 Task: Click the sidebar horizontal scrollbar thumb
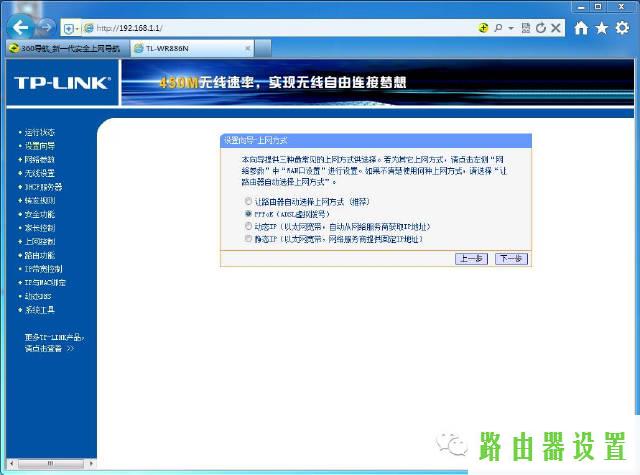coord(50,464)
